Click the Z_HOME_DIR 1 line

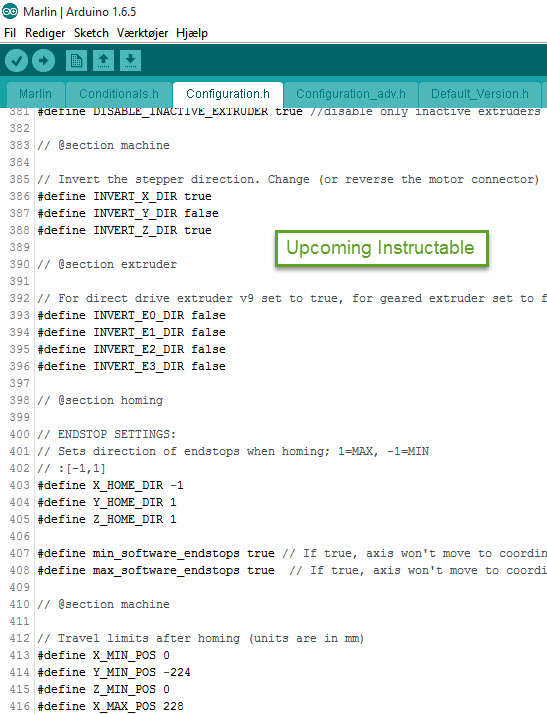(107, 519)
